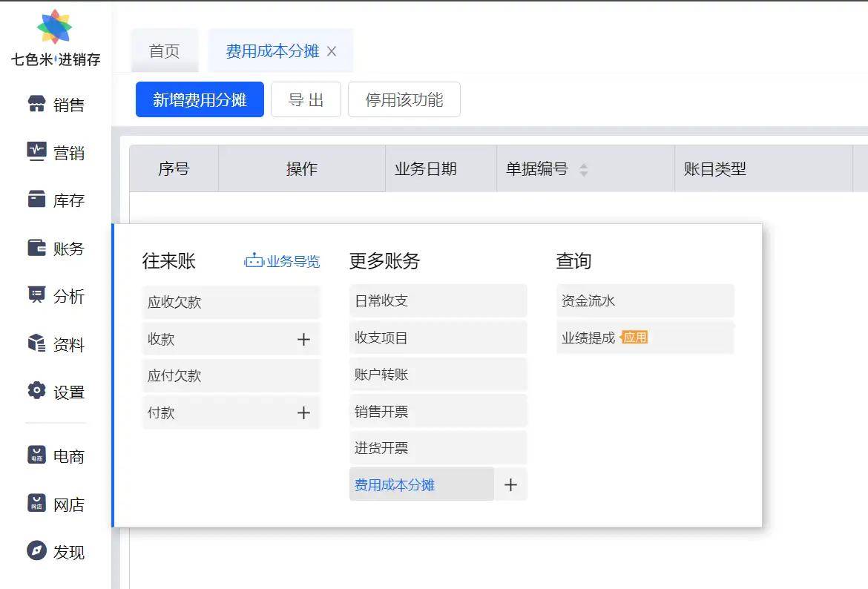Viewport: 868px width, 589px height.
Task: Open 营销 marketing icon in sidebar
Action: [x=36, y=152]
